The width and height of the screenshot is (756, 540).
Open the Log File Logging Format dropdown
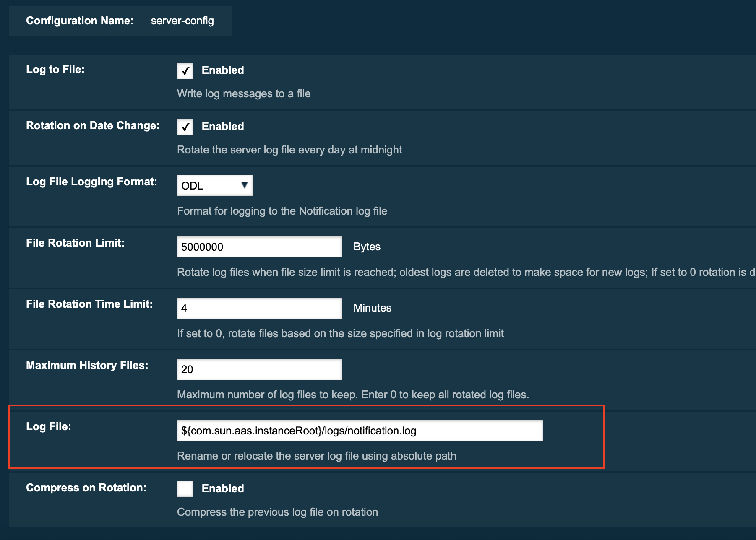[x=214, y=186]
